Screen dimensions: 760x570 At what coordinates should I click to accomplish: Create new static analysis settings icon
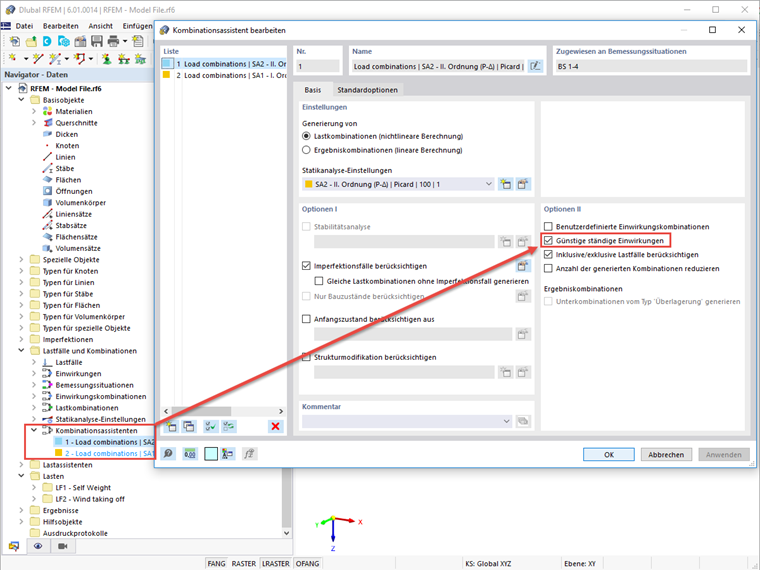[x=506, y=184]
